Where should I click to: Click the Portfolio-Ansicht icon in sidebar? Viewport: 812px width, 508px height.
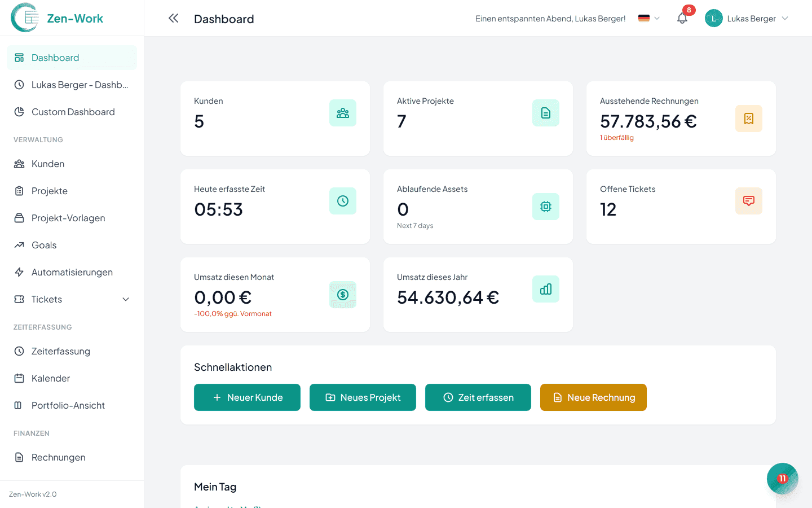point(19,405)
